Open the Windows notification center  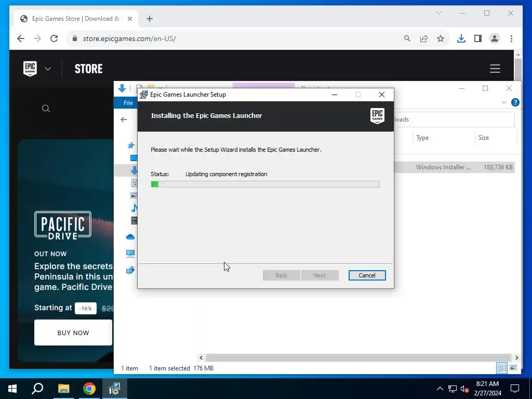tap(515, 389)
